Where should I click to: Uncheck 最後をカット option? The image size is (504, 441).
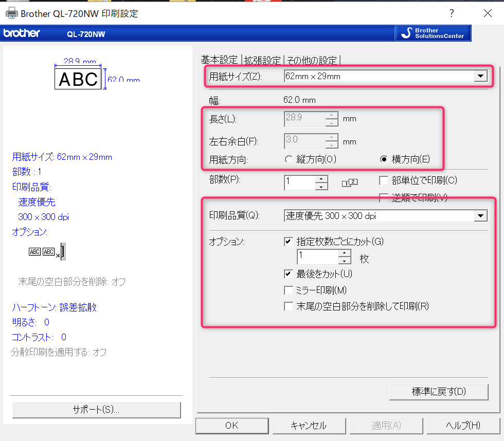pos(289,273)
